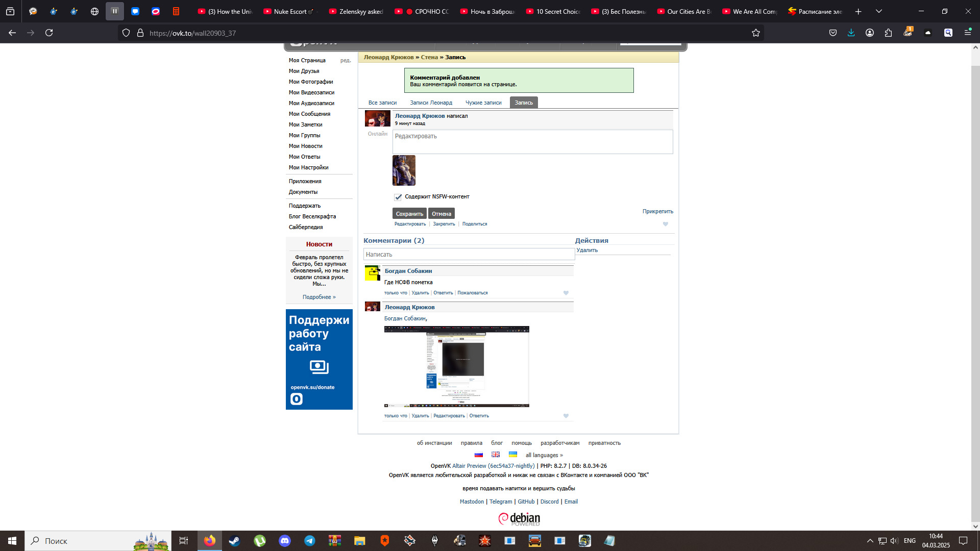Click the 'Удалить' link under Действия
Image resolution: width=980 pixels, height=551 pixels.
point(587,250)
